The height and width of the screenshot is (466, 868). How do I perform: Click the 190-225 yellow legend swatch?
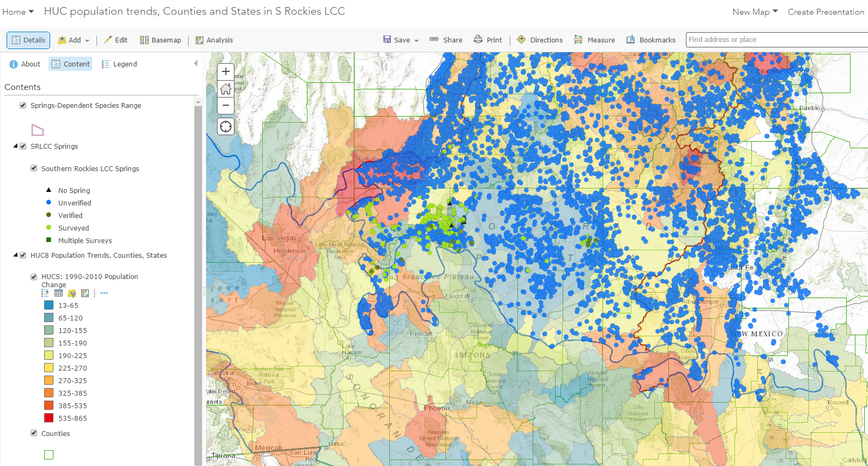coord(49,355)
